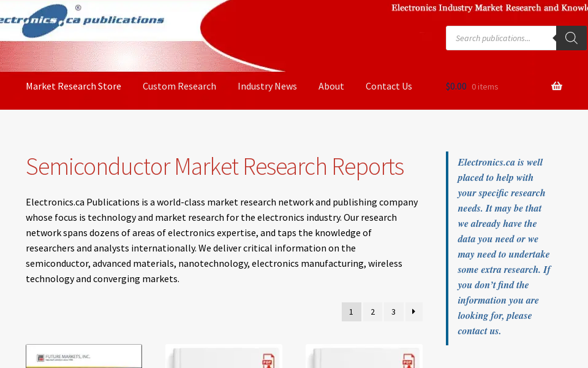Open the shopping basket icon
The height and width of the screenshot is (368, 588).
coord(556,86)
